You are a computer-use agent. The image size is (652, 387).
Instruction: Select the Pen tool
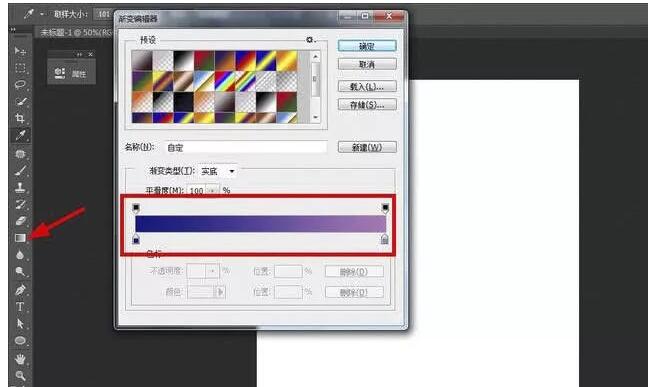(20, 289)
